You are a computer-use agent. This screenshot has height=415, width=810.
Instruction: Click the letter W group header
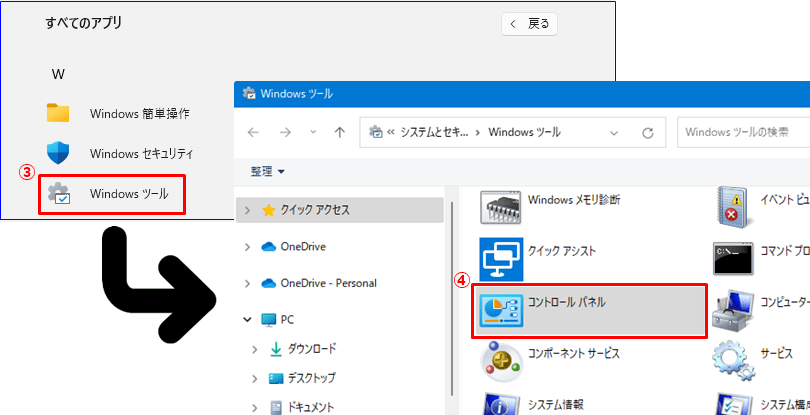58,75
